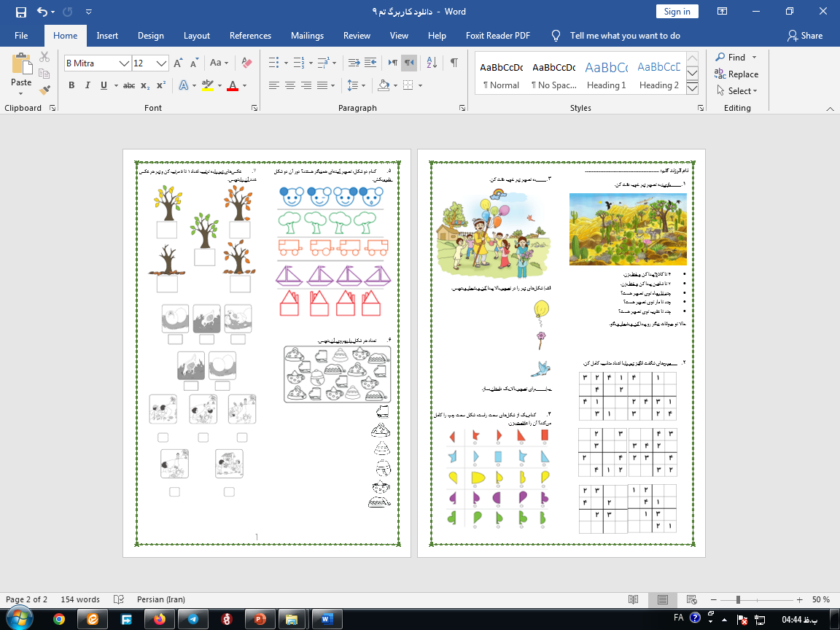Click the Sign in button
840x630 pixels.
pyautogui.click(x=677, y=12)
